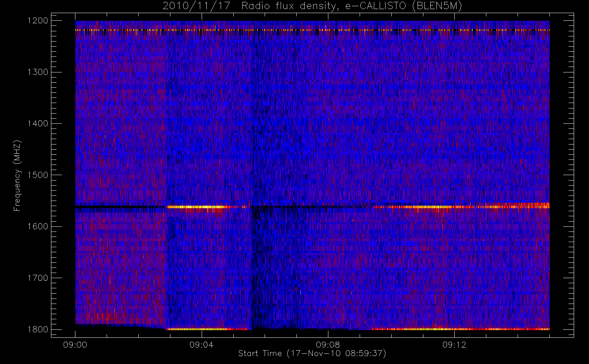Click the 1700 frequency tick label

click(x=38, y=278)
